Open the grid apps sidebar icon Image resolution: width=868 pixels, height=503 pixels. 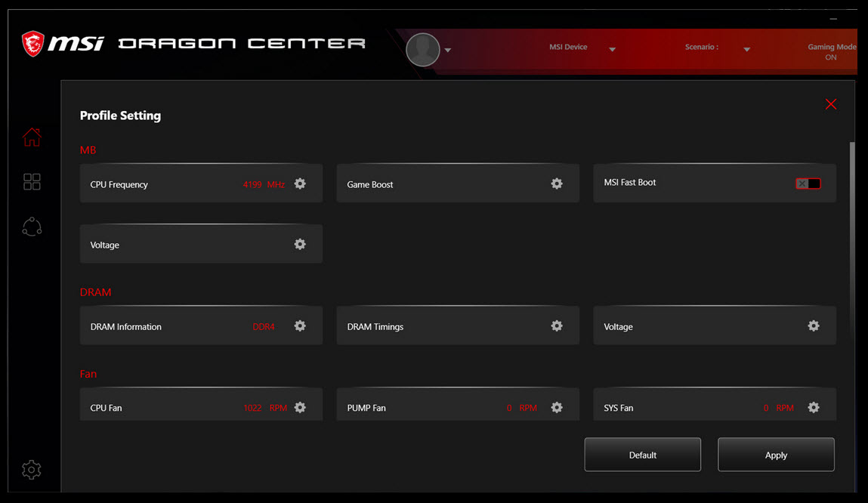tap(32, 181)
